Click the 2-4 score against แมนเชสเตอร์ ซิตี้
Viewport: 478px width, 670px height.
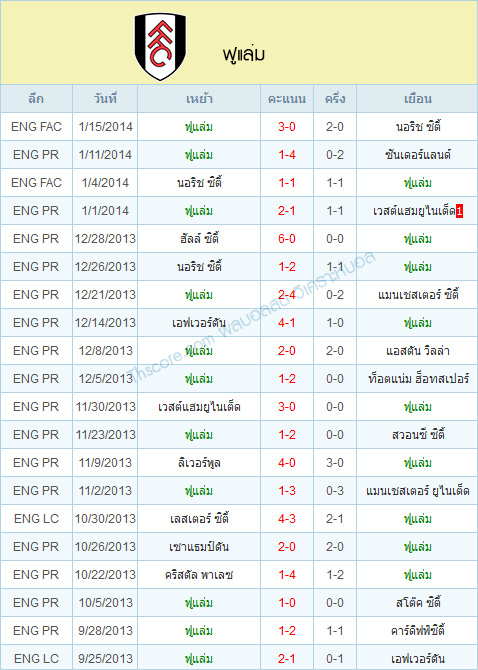coord(287,295)
